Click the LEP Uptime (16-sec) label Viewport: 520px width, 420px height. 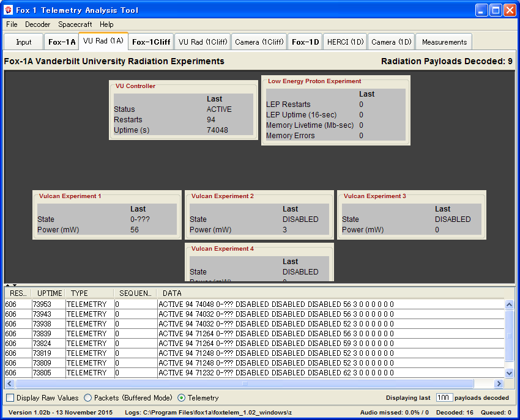pos(301,115)
